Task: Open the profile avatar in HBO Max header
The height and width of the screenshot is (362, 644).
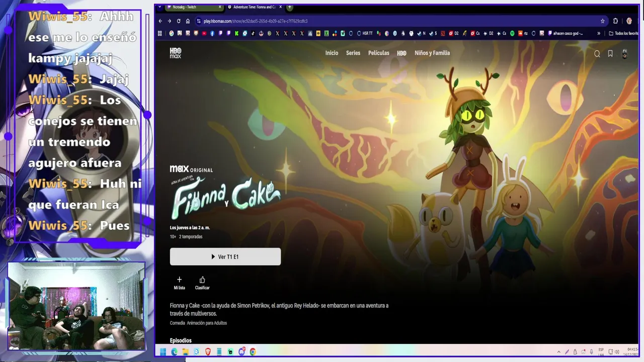Action: [x=625, y=54]
